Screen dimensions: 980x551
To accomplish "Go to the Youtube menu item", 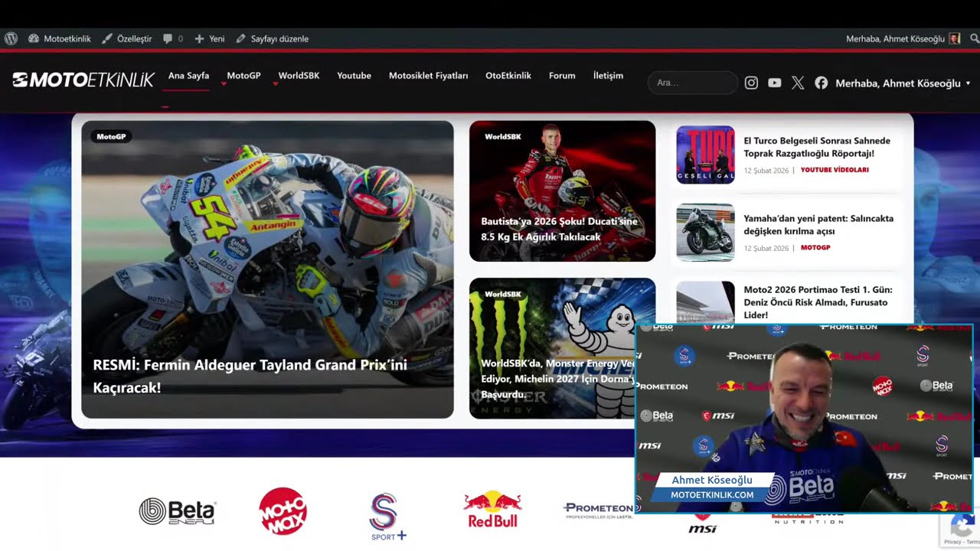I will click(354, 76).
